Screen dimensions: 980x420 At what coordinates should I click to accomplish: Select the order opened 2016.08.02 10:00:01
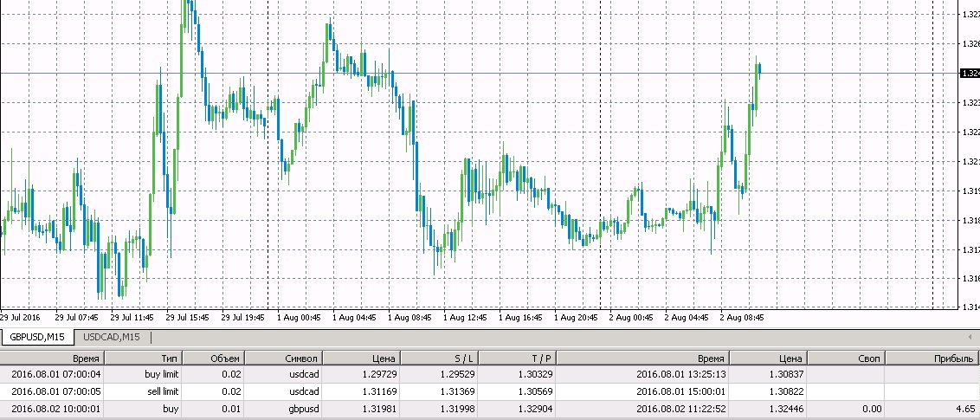coord(490,410)
